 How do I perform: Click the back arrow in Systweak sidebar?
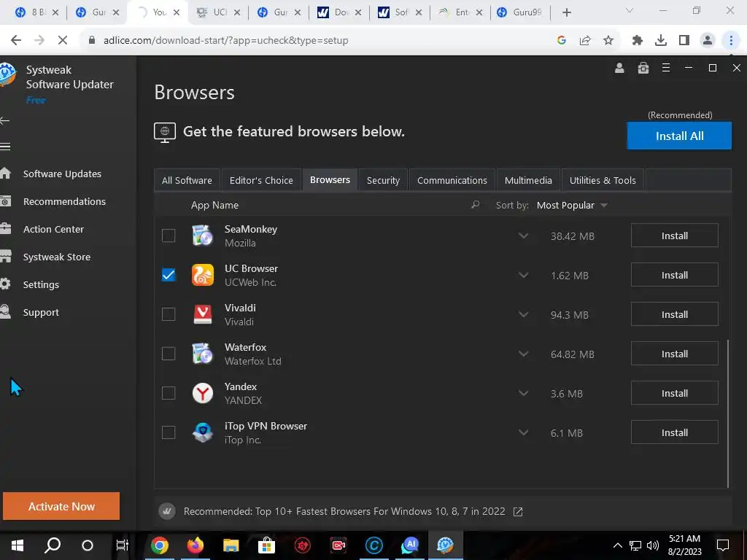click(5, 121)
